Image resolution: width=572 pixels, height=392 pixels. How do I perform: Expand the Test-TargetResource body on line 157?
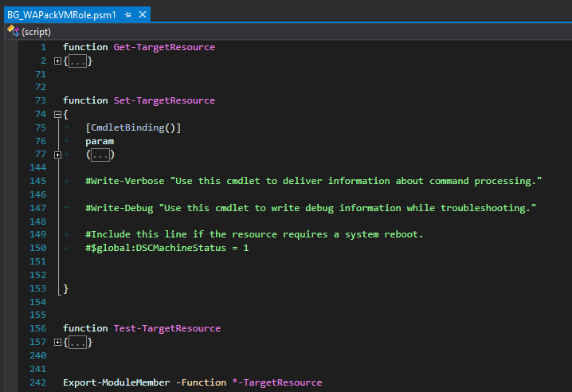57,342
